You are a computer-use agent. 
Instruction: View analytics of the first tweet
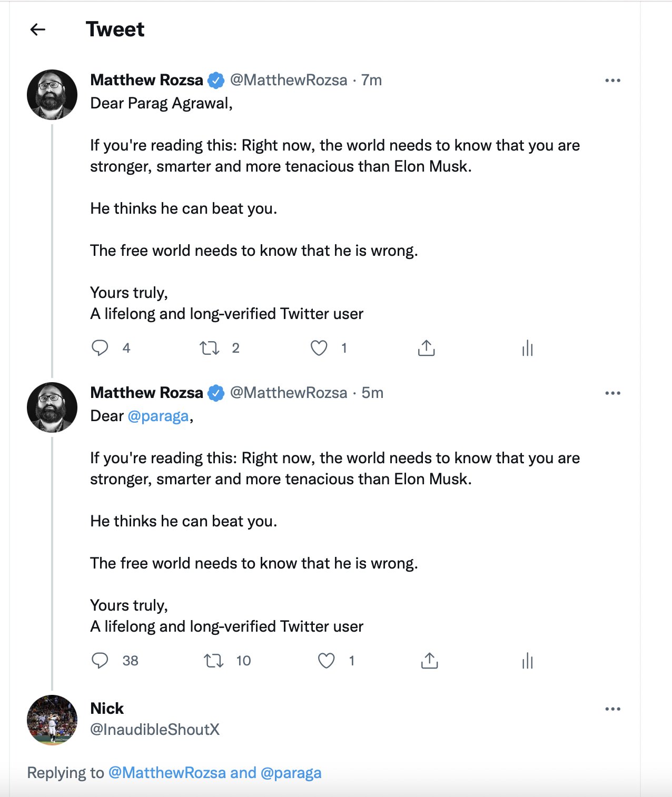527,348
